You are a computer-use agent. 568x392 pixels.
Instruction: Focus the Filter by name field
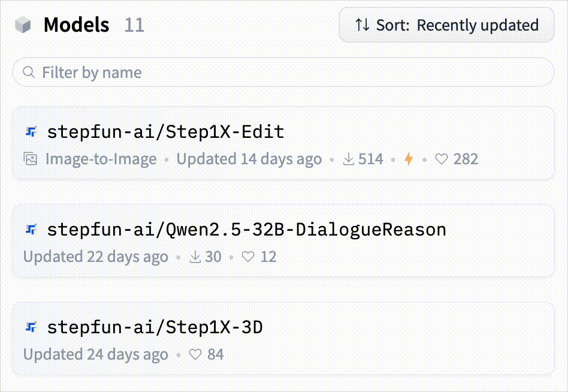(288, 73)
